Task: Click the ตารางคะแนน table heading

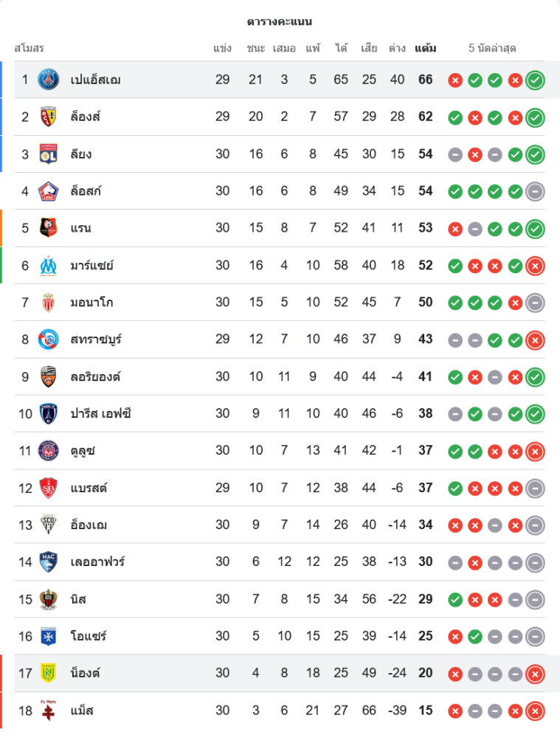Action: 280,21
